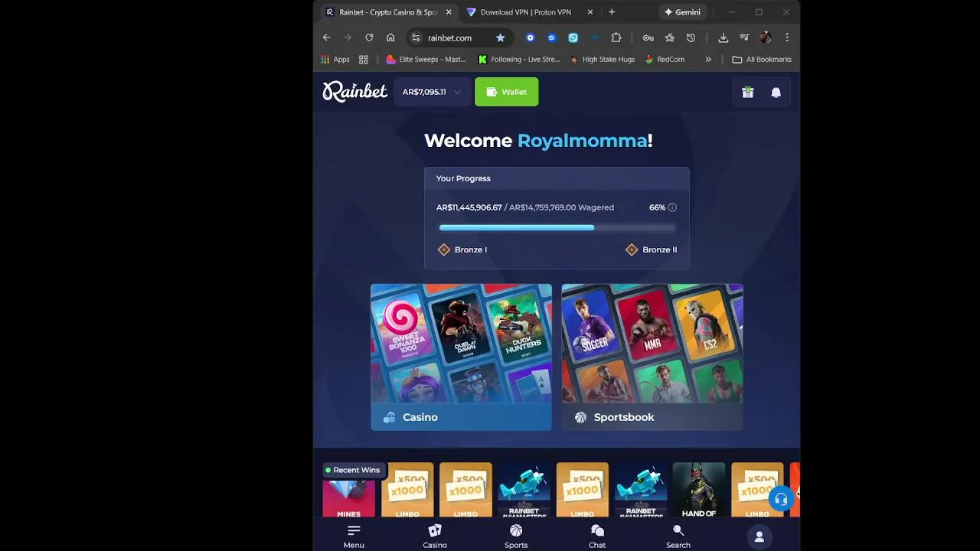This screenshot has width=980, height=551.
Task: Open the site settings icon in the address bar
Action: (416, 37)
